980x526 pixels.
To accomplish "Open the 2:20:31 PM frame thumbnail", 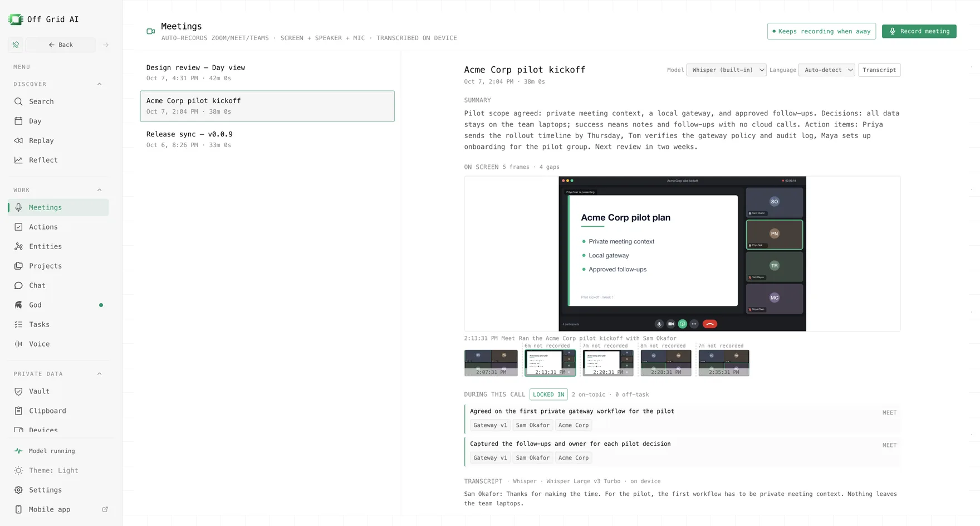I will pyautogui.click(x=608, y=363).
